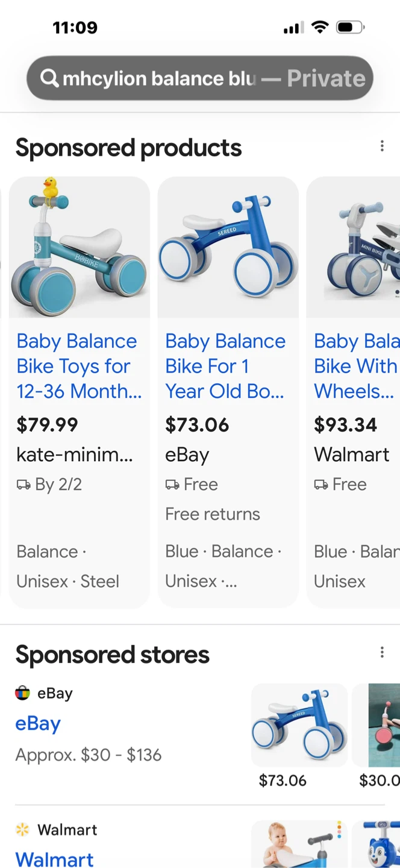Viewport: 400px width, 868px height.
Task: Tap the search address bar field
Action: [x=200, y=78]
